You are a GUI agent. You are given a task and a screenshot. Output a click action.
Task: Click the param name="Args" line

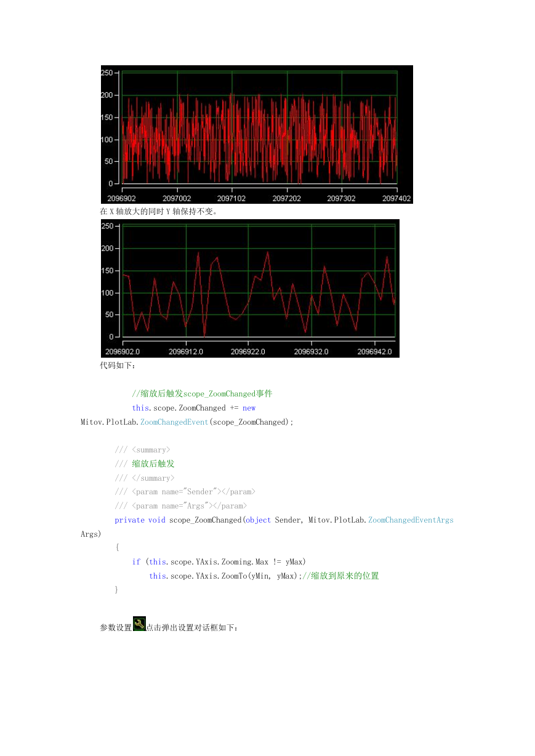click(x=180, y=506)
